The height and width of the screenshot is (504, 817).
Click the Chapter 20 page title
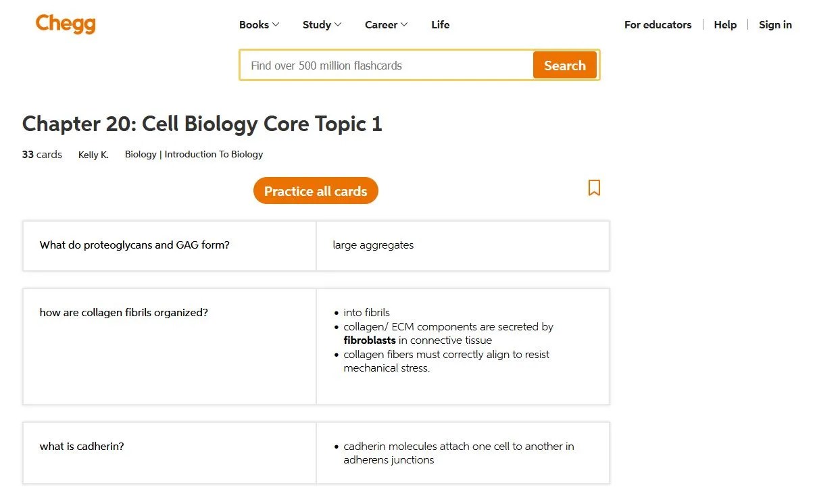(202, 124)
